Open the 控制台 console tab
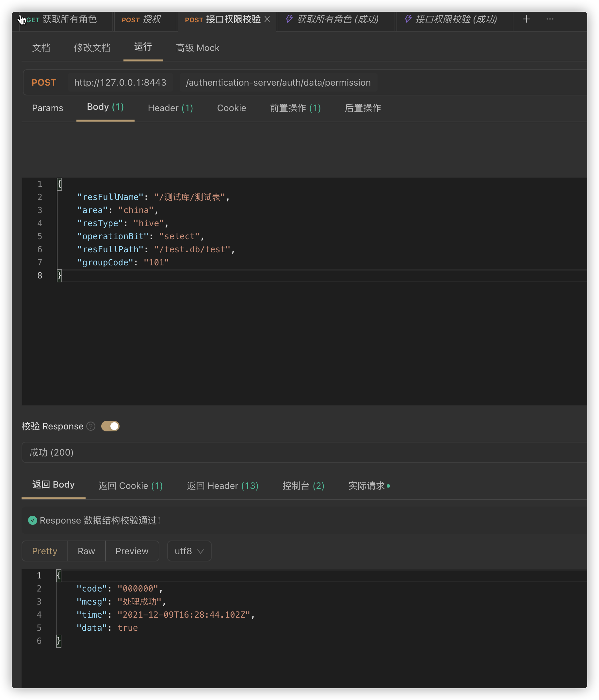 303,486
